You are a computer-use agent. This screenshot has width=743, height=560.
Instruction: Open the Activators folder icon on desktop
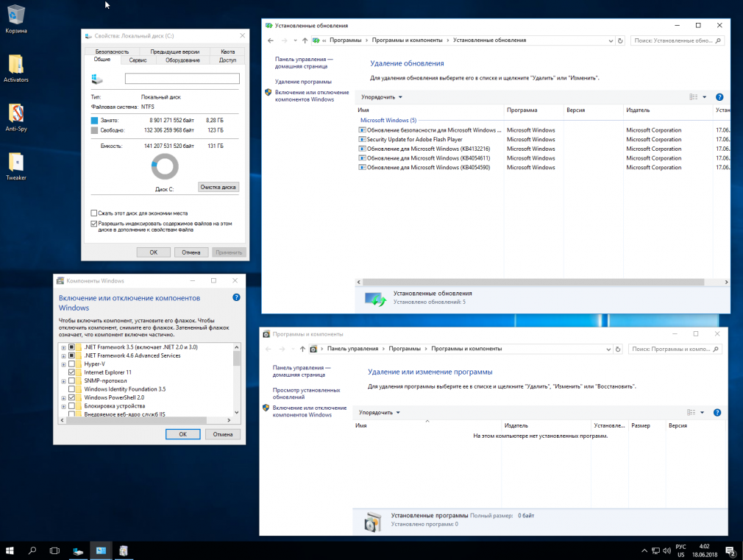15,68
